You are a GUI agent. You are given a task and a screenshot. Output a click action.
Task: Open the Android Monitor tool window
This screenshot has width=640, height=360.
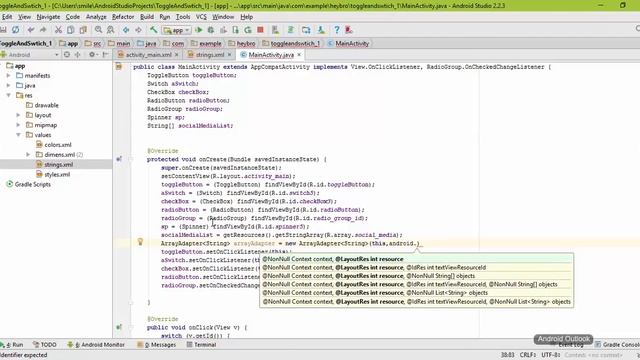(x=96, y=344)
